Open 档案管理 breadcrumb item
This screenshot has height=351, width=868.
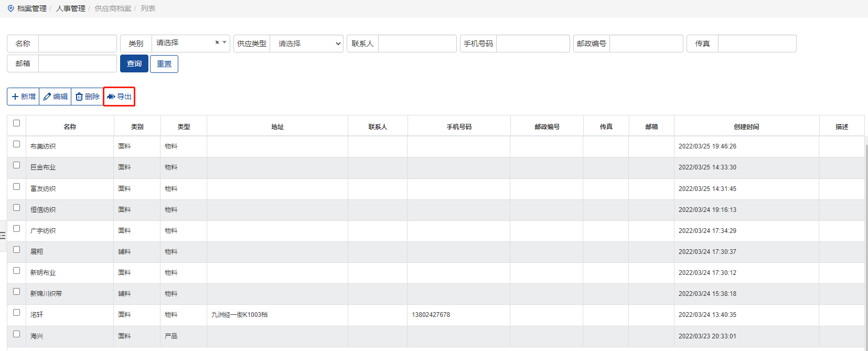click(31, 8)
